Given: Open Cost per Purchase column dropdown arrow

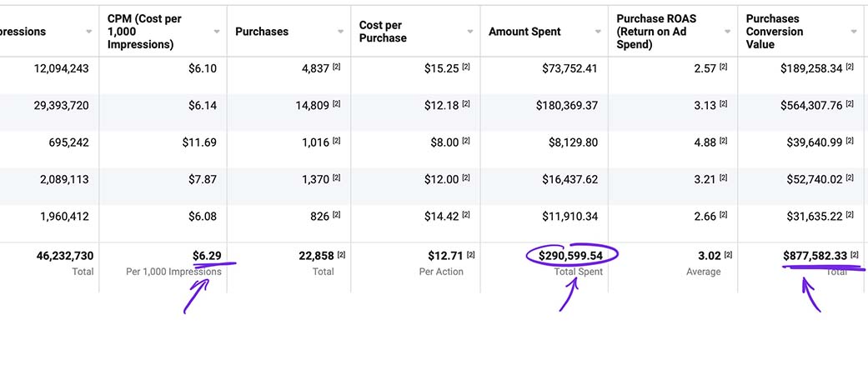Looking at the screenshot, I should click(x=469, y=32).
